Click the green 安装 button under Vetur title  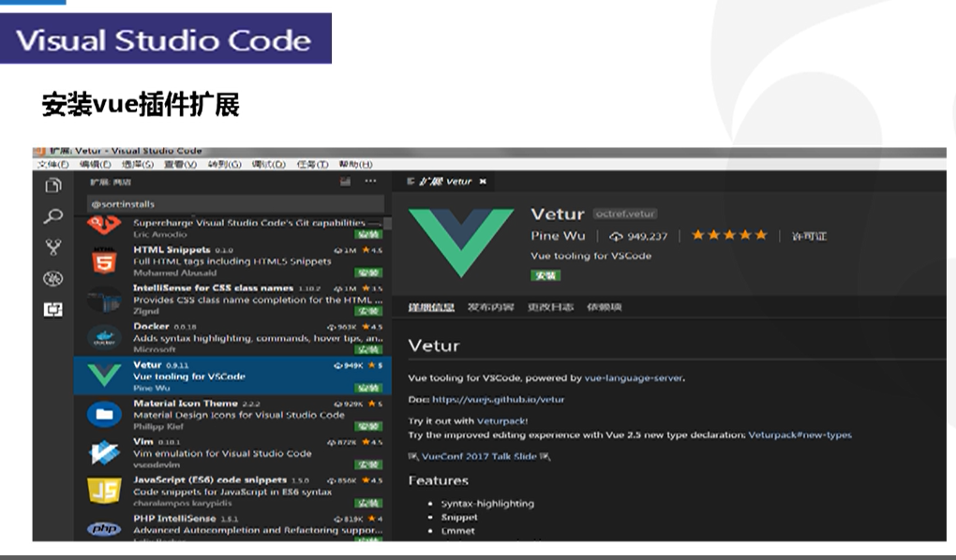click(545, 275)
